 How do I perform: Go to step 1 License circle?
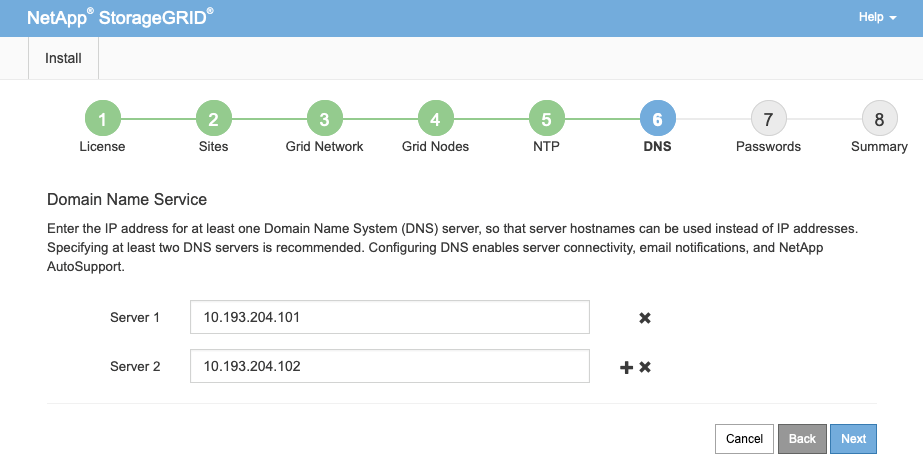coord(102,120)
